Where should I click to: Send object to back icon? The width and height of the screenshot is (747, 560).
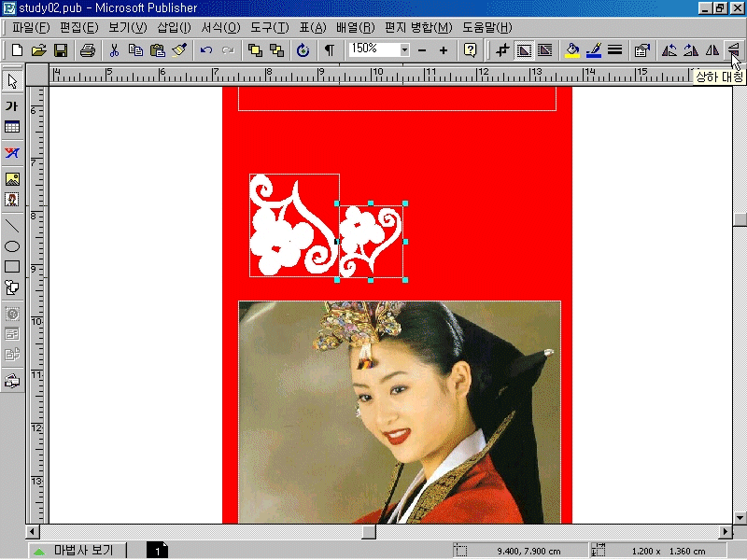click(276, 50)
